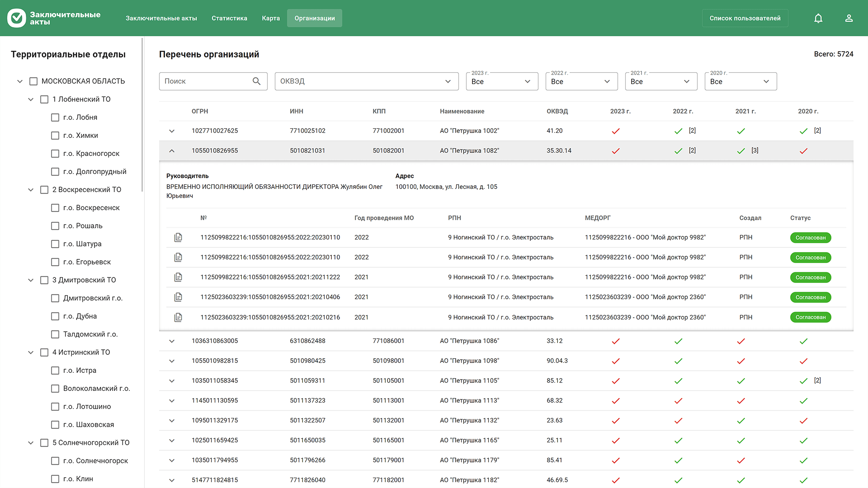Check the 2 Воскресенский ТО checkbox
The image size is (868, 488).
(x=44, y=190)
